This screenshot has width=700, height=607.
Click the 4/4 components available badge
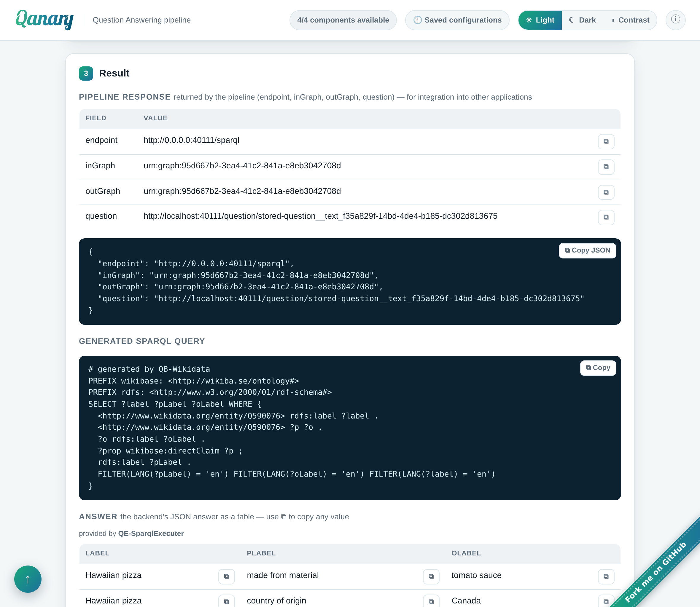(x=343, y=20)
